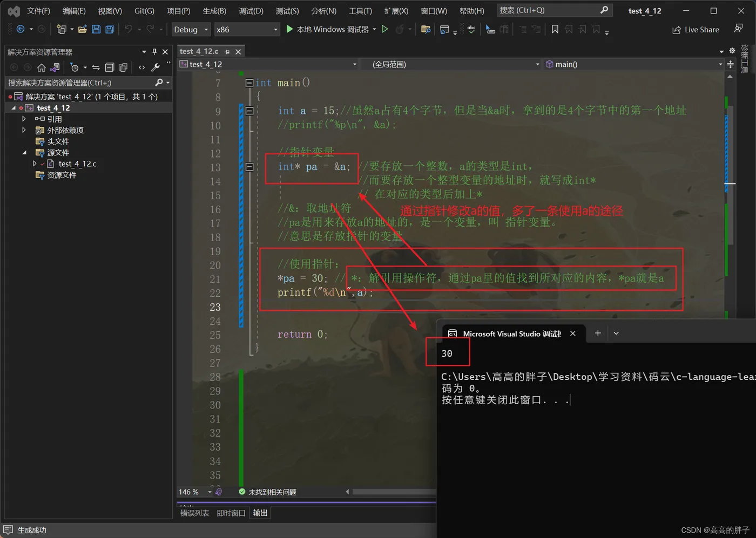Open a new tab in the console window

point(598,333)
